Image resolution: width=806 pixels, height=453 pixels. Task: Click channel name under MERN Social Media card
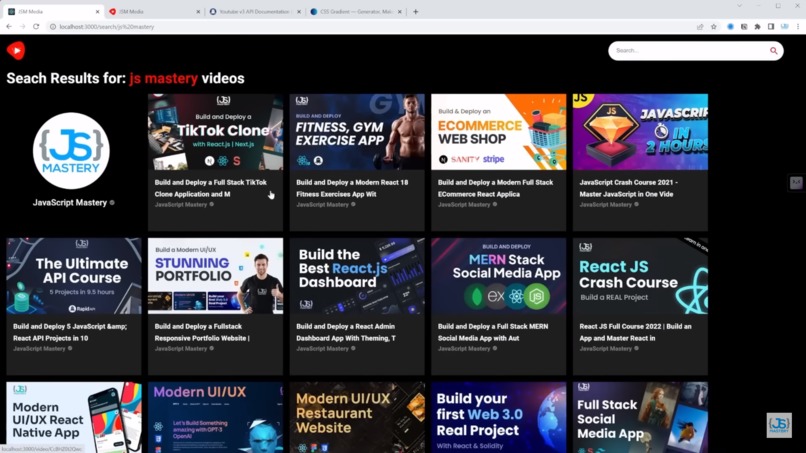pyautogui.click(x=464, y=349)
